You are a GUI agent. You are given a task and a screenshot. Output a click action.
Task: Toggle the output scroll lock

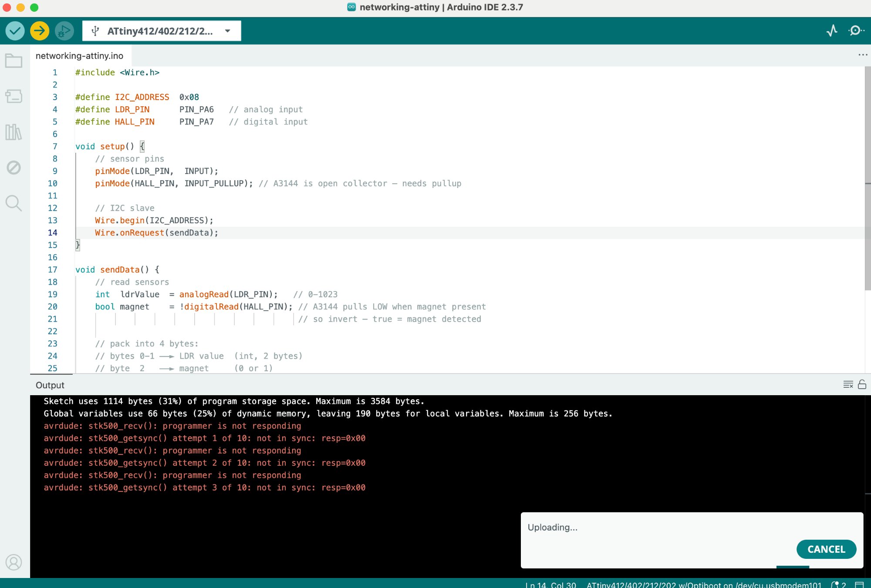[x=862, y=384]
